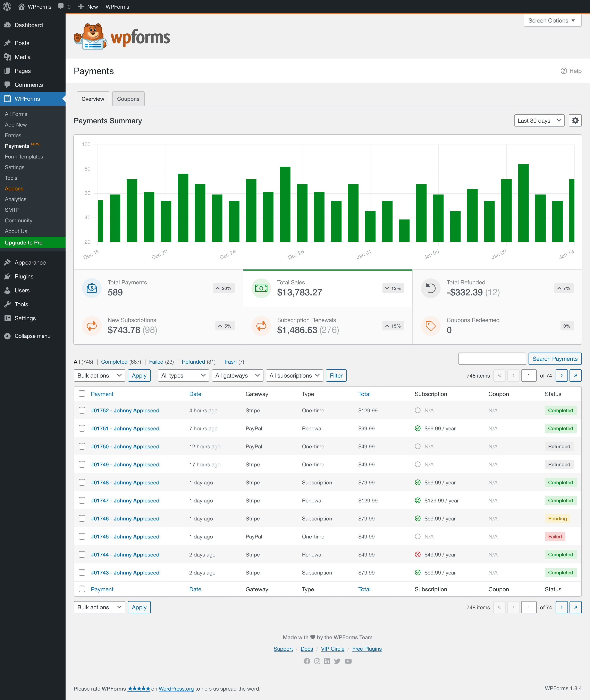
Task: Expand the Screen Options panel
Action: point(552,20)
